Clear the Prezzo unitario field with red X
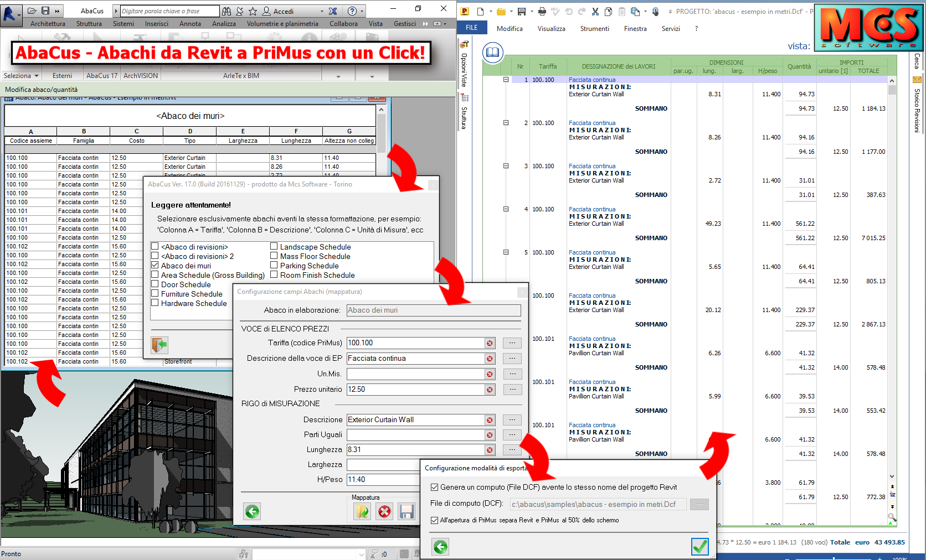The image size is (926, 560). pyautogui.click(x=490, y=390)
